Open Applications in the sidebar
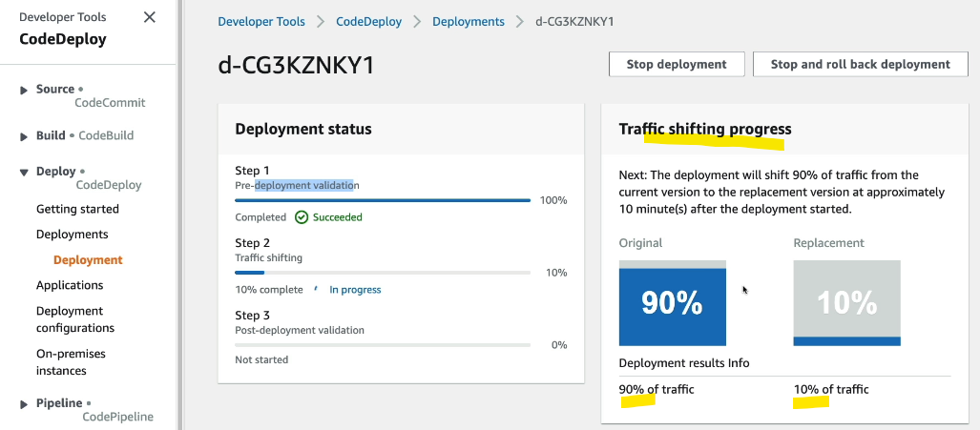 (70, 285)
